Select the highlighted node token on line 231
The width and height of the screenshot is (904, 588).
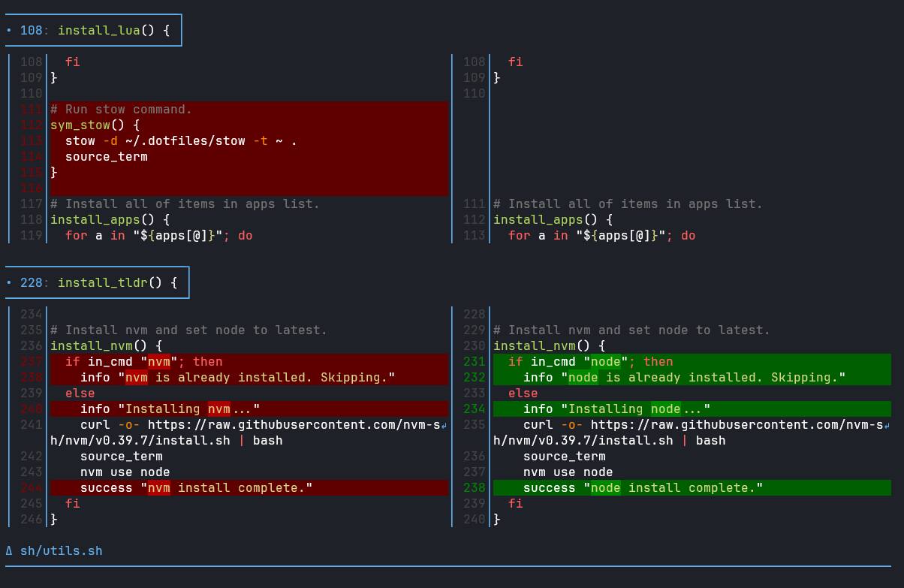605,361
